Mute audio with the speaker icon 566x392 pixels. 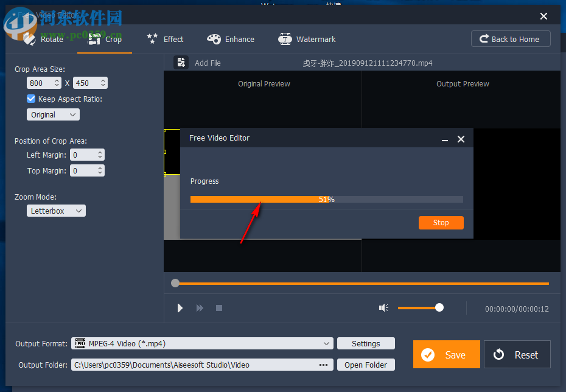tap(383, 308)
